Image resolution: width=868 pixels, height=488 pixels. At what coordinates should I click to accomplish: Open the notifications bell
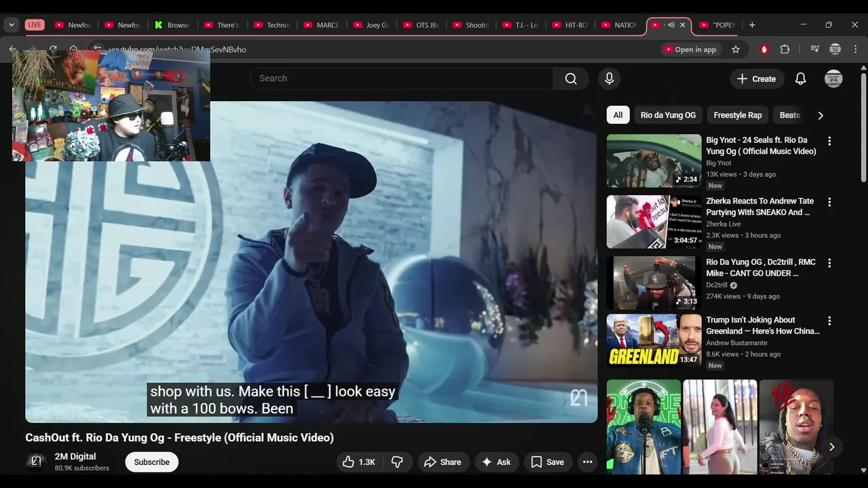pos(800,79)
